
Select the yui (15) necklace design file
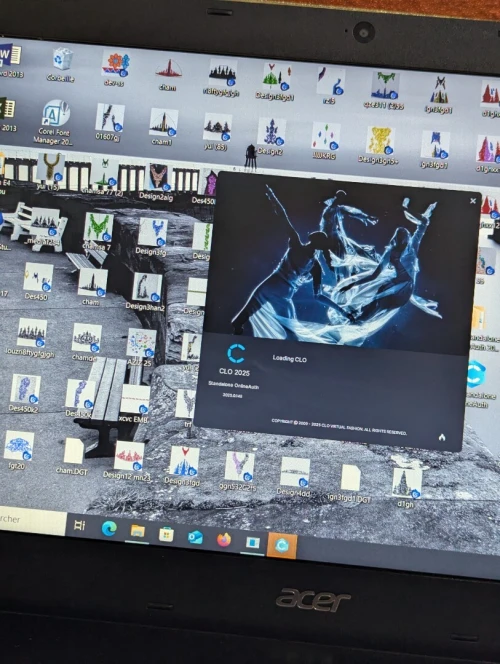[x=49, y=172]
